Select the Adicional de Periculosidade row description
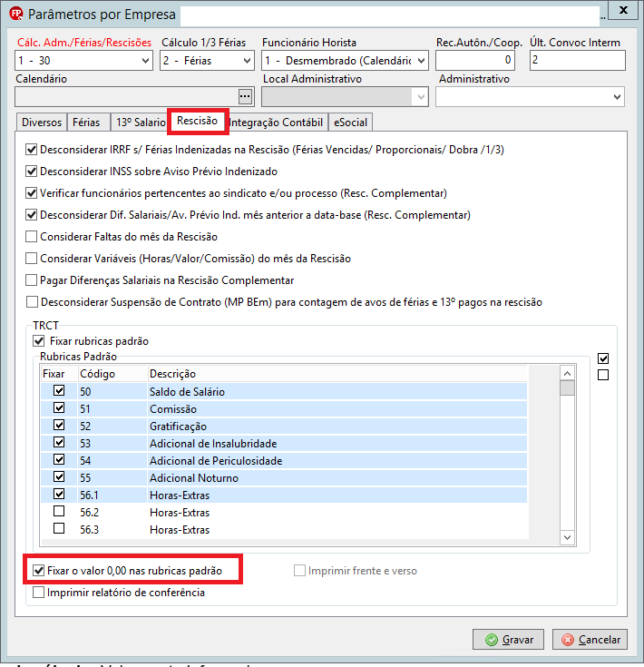Screen dimensions: 644x667 point(216,461)
